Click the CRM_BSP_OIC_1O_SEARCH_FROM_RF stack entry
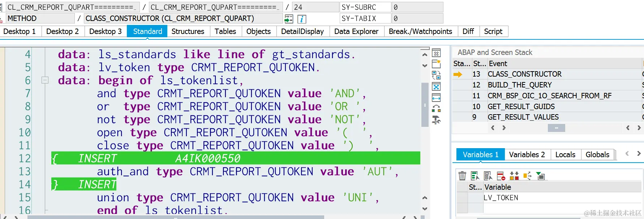 click(x=550, y=96)
